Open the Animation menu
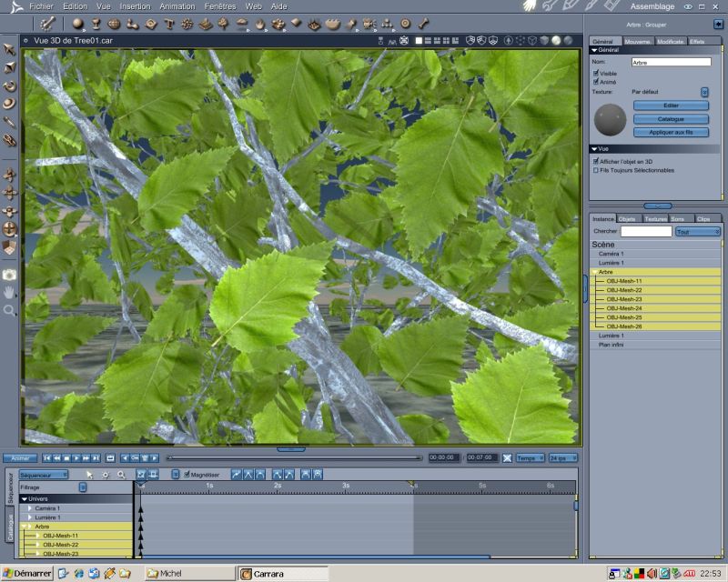 click(x=177, y=6)
